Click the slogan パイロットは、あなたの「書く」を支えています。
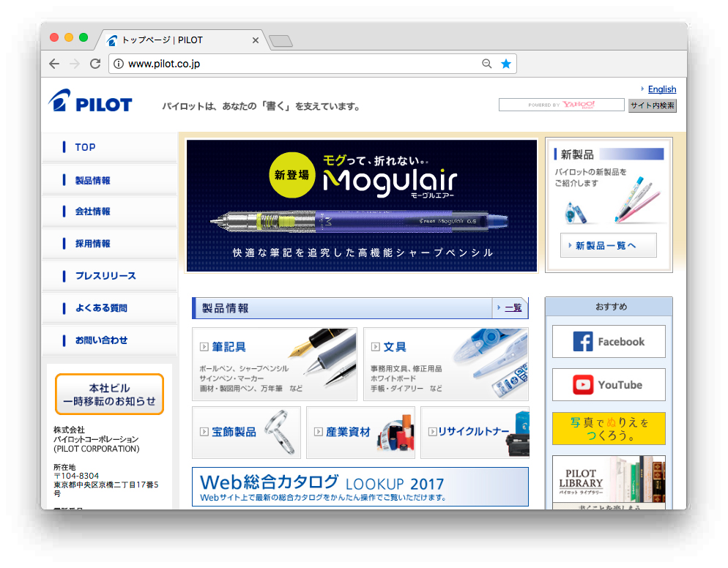Screen dimensions: 728x568 pos(262,106)
